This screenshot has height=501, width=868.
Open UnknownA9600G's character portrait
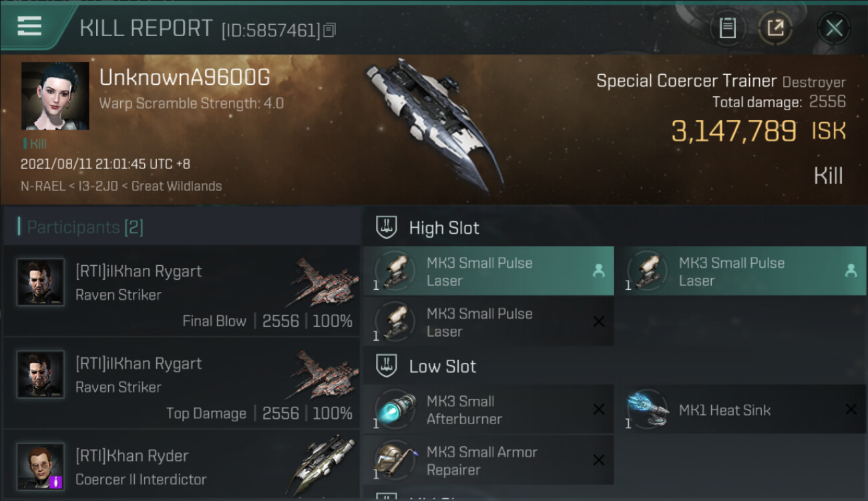(55, 96)
